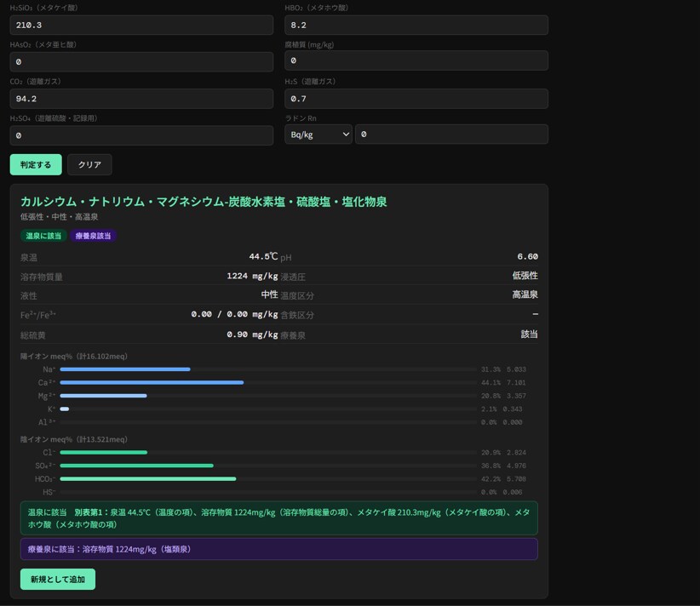
Task: Click the K⁺ cation percentage bar
Action: [268, 409]
